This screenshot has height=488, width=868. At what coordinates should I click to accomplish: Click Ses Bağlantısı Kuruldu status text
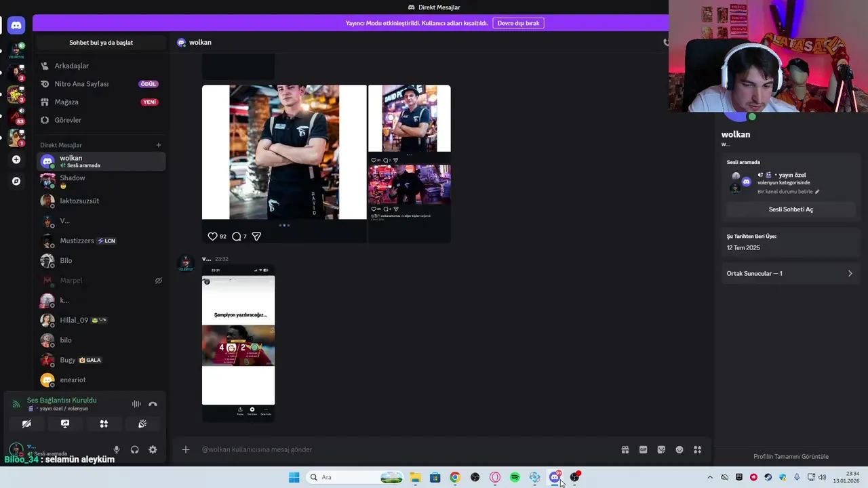62,401
